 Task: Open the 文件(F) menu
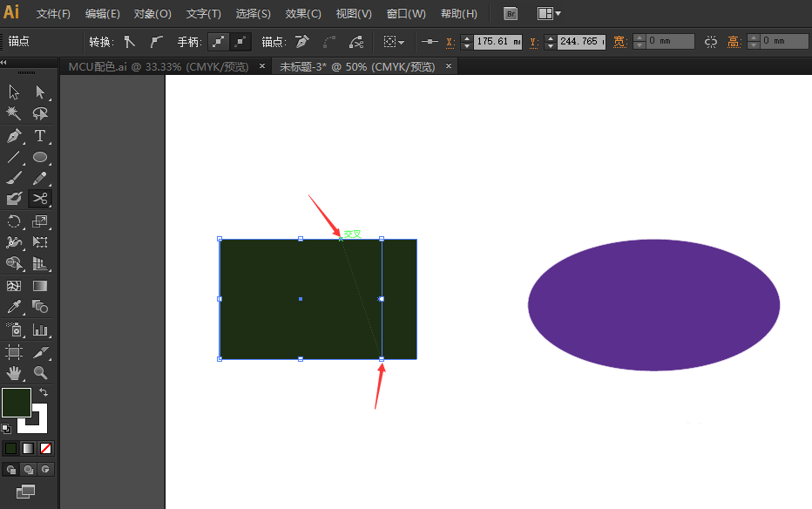point(53,13)
